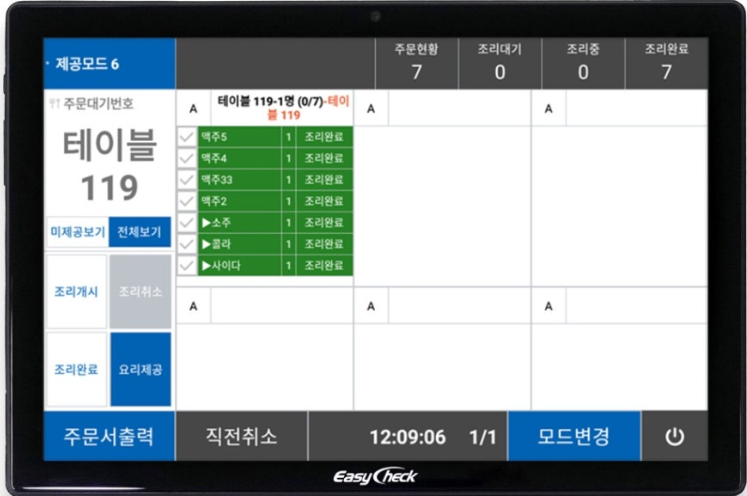Select the 조리완료 status counter

(x=666, y=63)
